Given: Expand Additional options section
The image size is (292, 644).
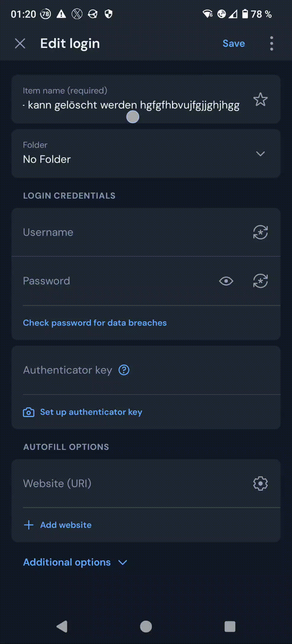Looking at the screenshot, I should click(x=75, y=562).
